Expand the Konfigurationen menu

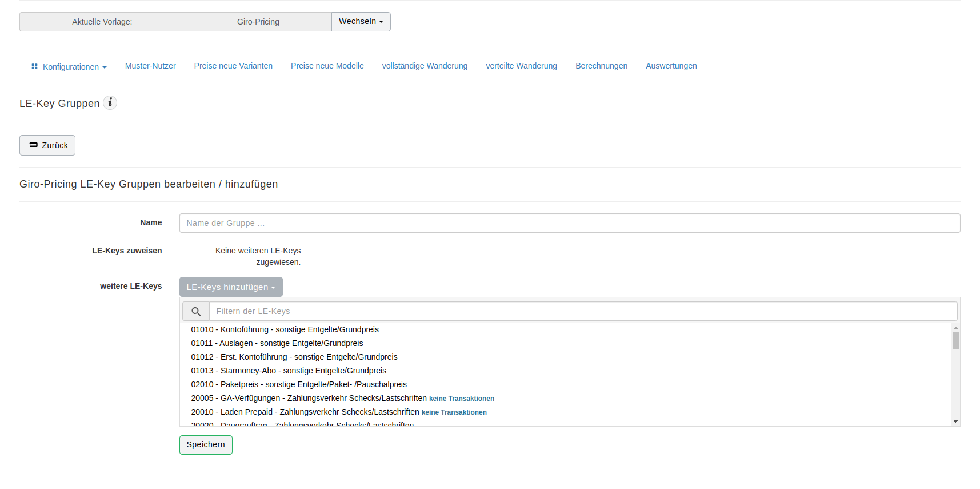coord(69,67)
